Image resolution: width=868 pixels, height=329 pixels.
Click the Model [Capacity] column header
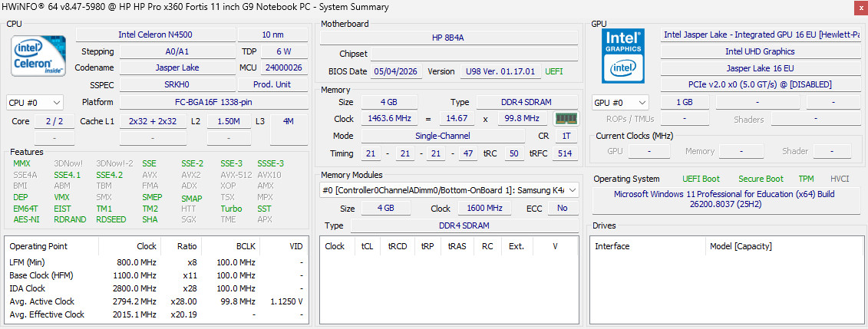pos(784,246)
